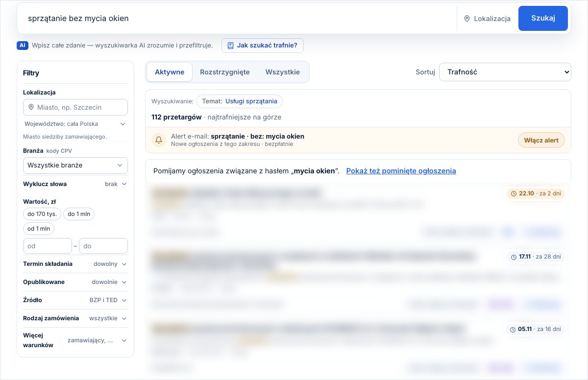
Task: Expand the Termin składania filter
Action: coord(75,264)
